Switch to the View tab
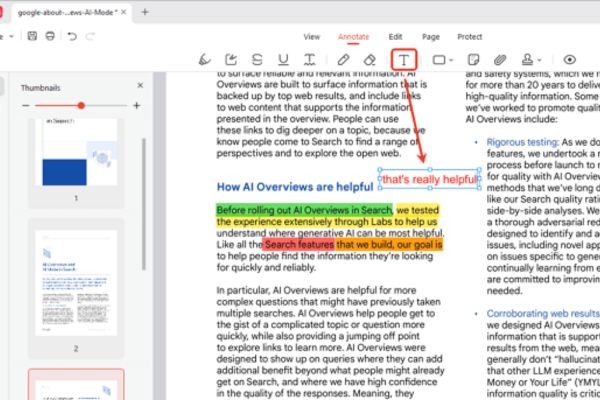 (x=311, y=37)
